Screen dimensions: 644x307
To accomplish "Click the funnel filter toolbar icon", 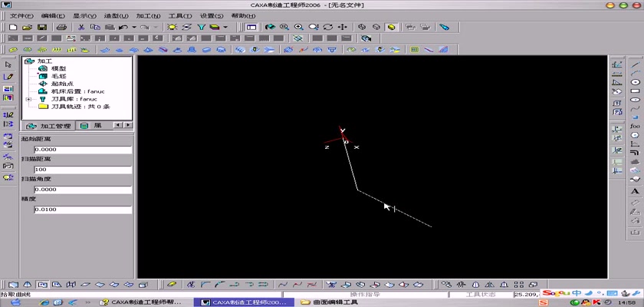I will click(201, 27).
